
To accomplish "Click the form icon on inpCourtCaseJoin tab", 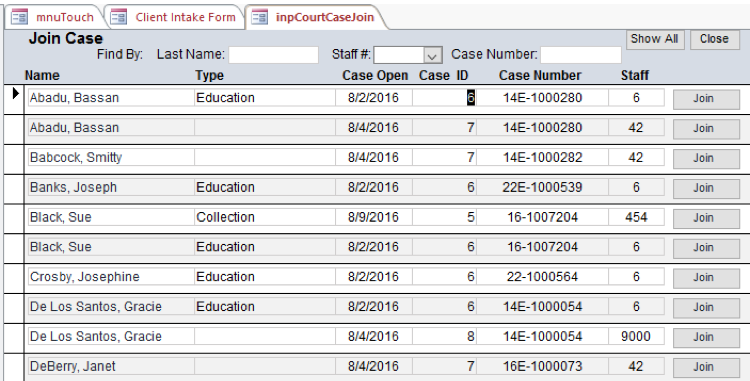I will 260,17.
